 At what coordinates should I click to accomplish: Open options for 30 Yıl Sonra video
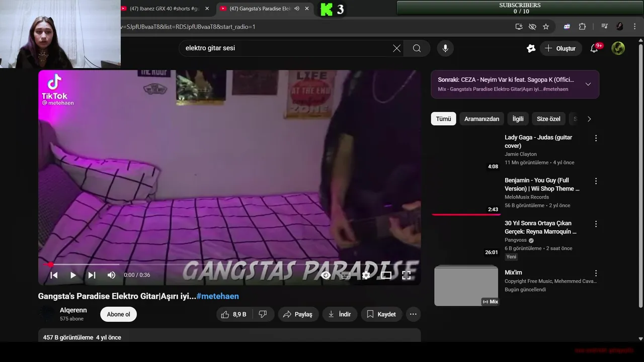[596, 224]
